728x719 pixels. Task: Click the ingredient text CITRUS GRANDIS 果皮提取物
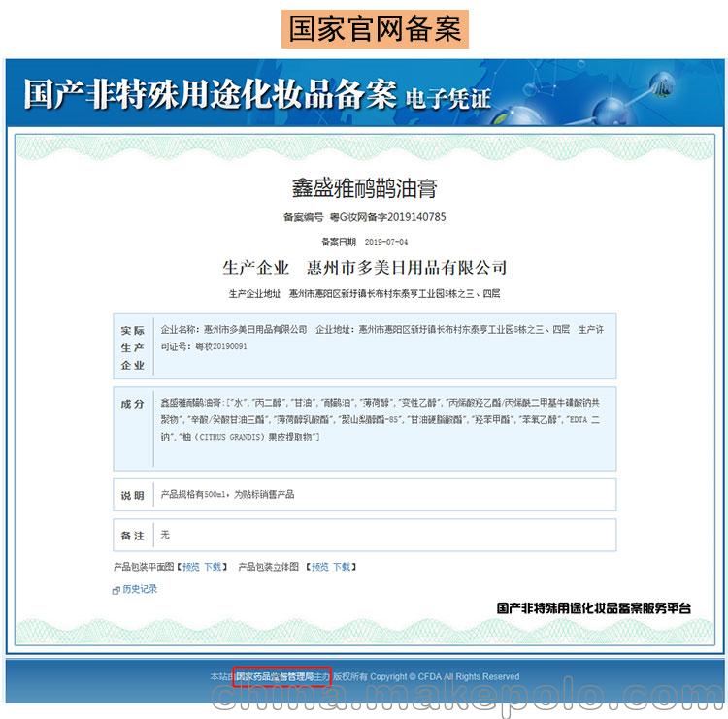251,437
